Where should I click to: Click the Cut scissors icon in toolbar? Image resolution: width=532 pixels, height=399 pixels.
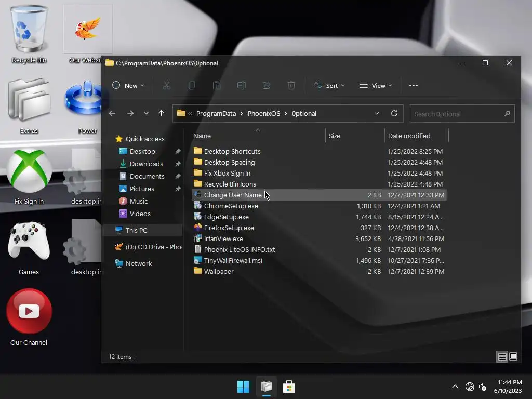[x=167, y=86]
